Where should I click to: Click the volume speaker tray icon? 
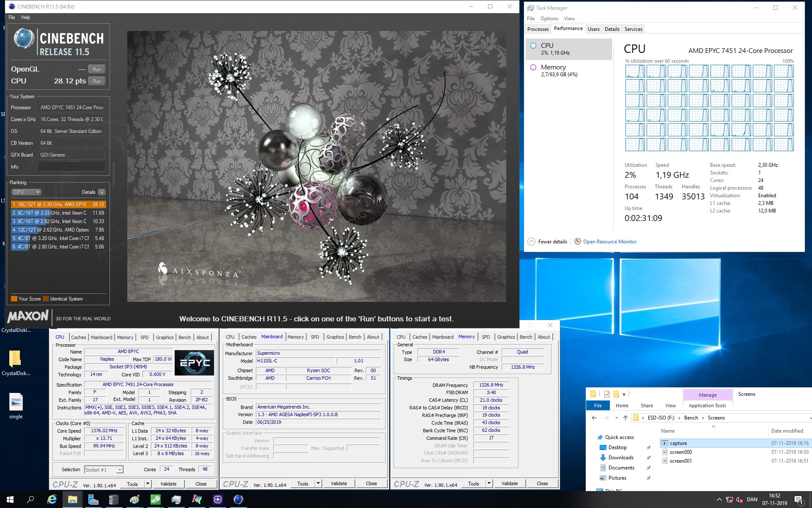[740, 500]
